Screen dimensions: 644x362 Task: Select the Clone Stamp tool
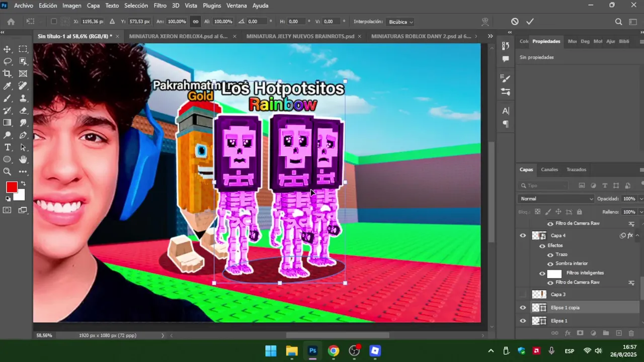coord(23,99)
